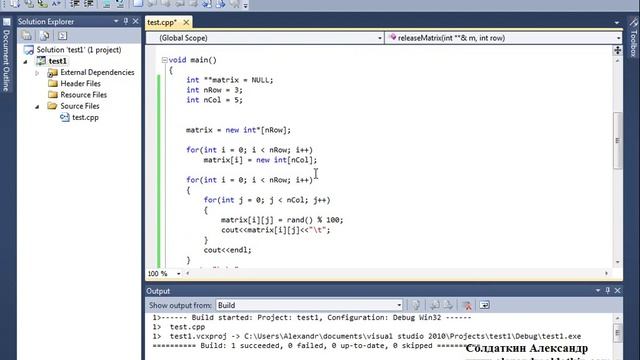Click code line 'int **matrix = NULL;'
The height and width of the screenshot is (360, 640).
tap(230, 80)
